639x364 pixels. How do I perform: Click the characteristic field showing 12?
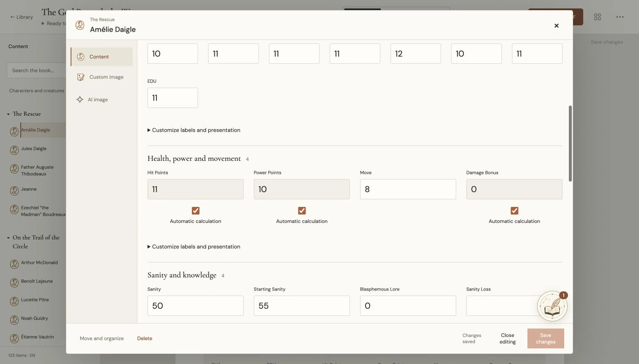click(415, 54)
